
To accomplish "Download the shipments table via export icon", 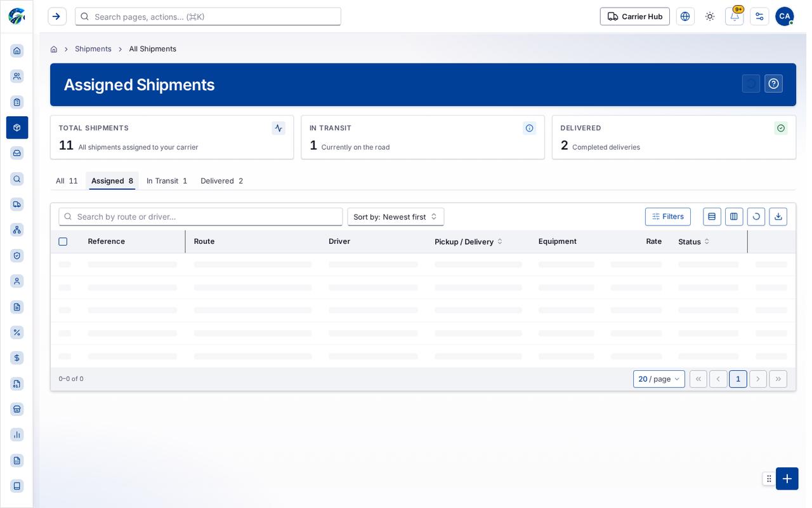I will point(778,217).
